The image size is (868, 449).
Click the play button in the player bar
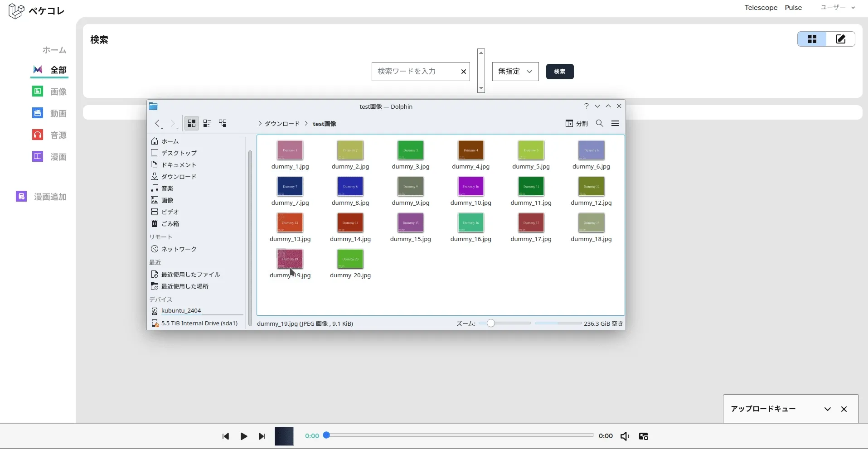[243, 436]
